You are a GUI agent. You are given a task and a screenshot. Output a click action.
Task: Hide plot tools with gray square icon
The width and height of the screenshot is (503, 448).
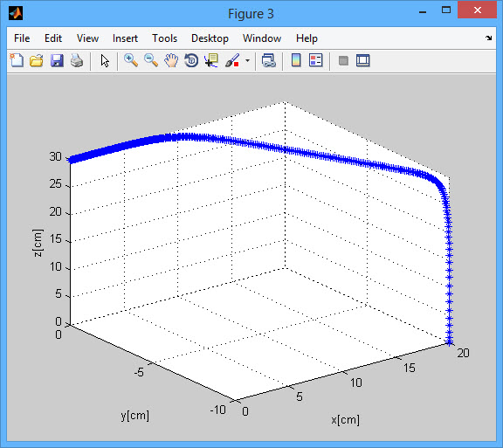point(343,60)
